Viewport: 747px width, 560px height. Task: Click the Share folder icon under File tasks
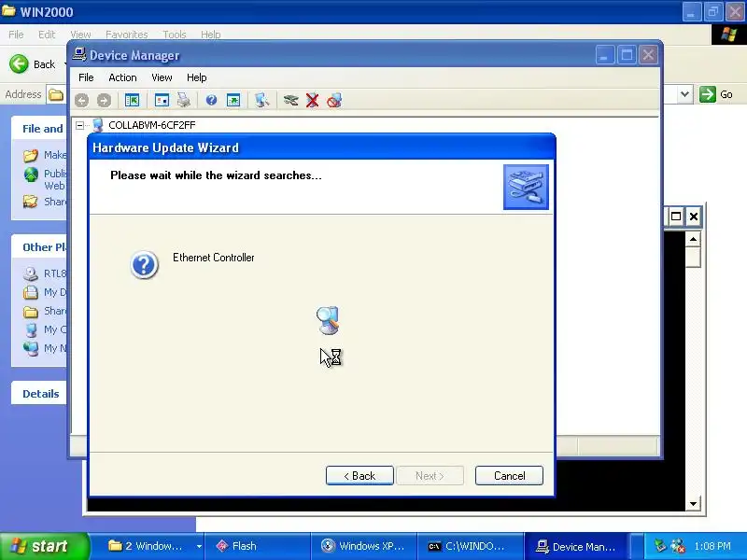(31, 202)
